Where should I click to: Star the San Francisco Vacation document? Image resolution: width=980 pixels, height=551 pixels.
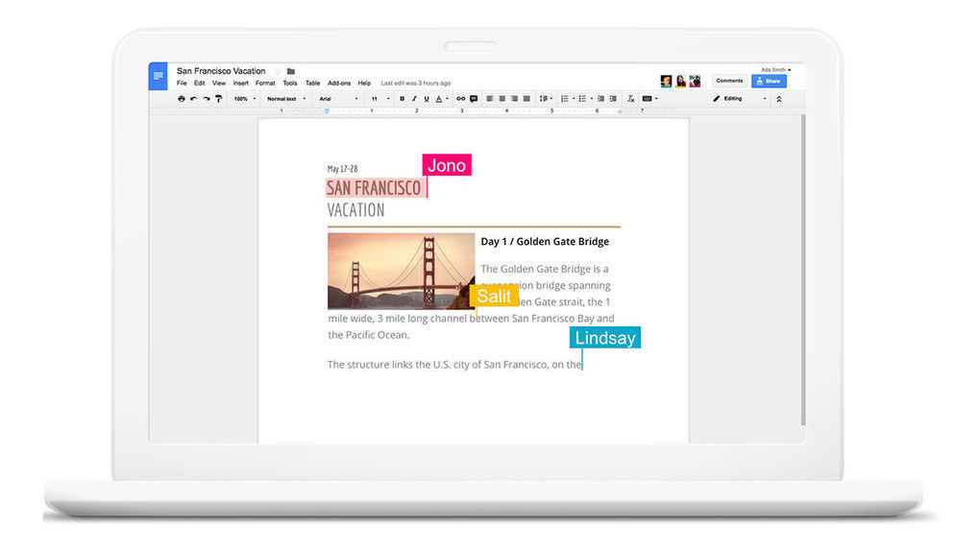[279, 71]
